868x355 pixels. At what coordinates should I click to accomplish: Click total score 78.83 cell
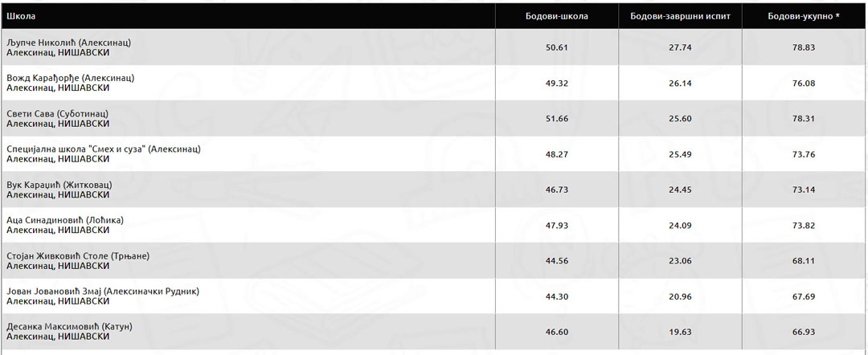click(804, 47)
